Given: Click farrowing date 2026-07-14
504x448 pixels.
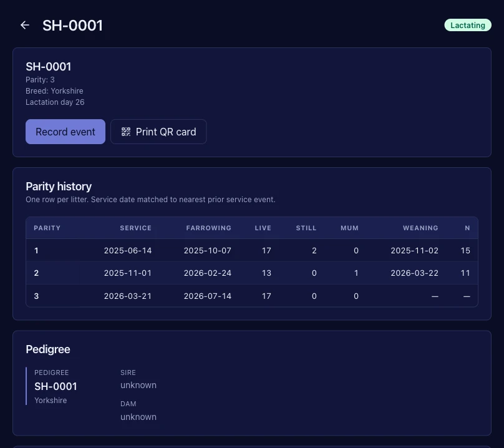Looking at the screenshot, I should (x=207, y=296).
